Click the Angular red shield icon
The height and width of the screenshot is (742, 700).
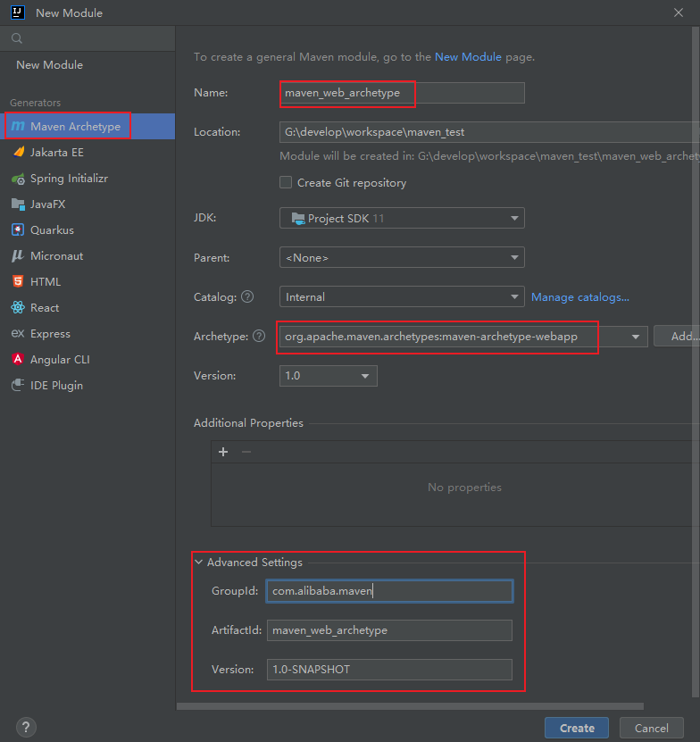click(x=18, y=359)
